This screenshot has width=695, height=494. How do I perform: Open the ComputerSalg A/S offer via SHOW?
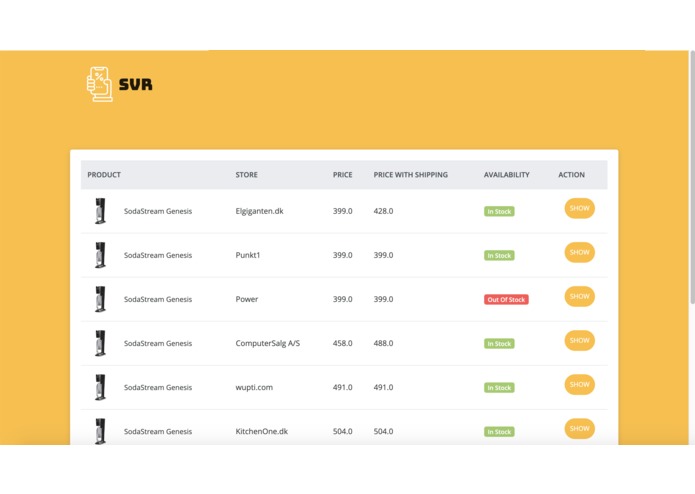[x=579, y=340]
